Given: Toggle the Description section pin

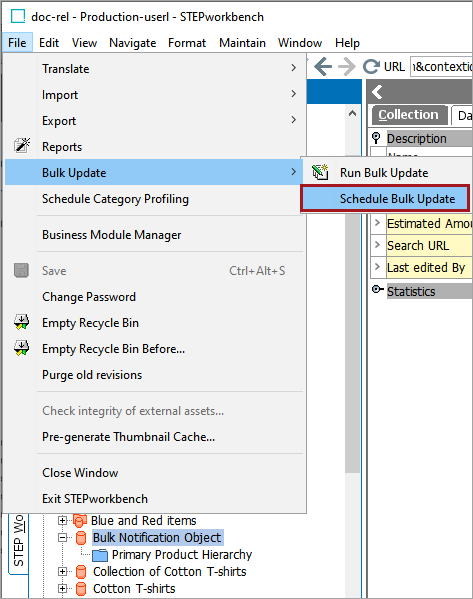Looking at the screenshot, I should pyautogui.click(x=376, y=138).
